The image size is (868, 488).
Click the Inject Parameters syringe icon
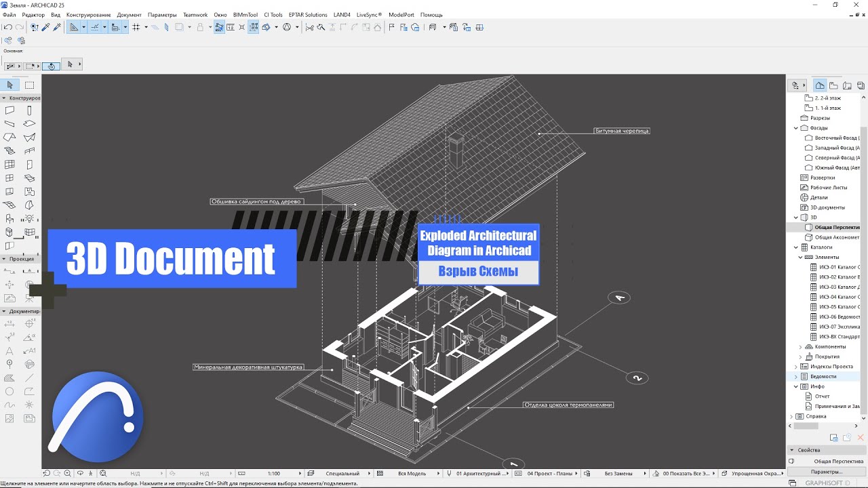coord(57,28)
